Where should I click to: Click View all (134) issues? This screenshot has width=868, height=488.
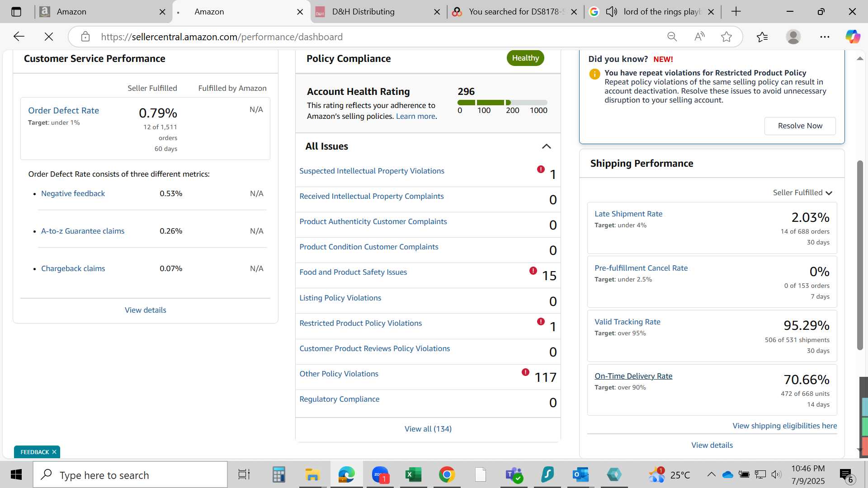tap(428, 429)
